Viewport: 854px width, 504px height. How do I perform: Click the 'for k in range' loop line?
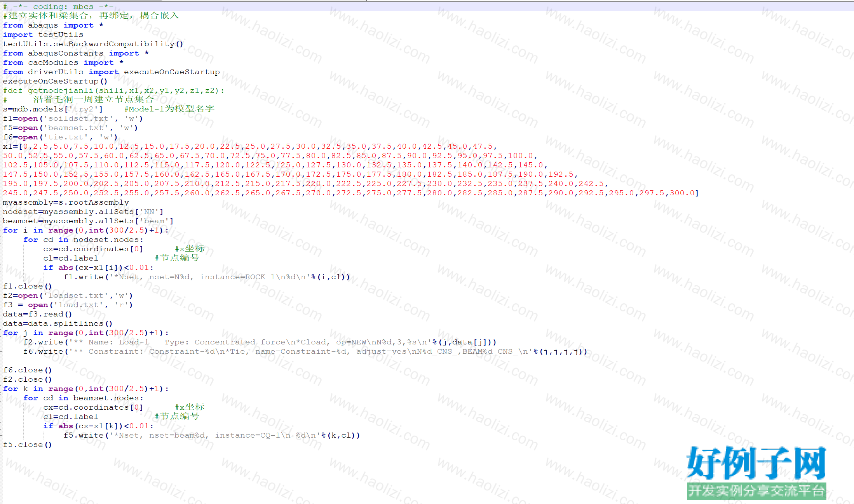click(86, 389)
